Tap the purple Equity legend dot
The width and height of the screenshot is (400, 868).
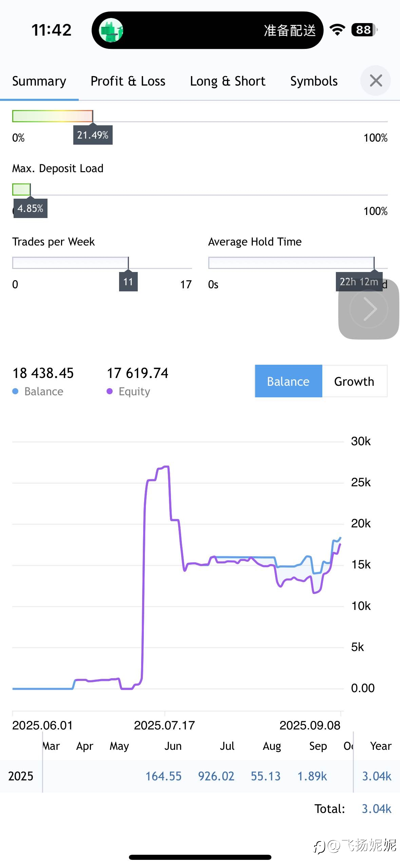(110, 391)
